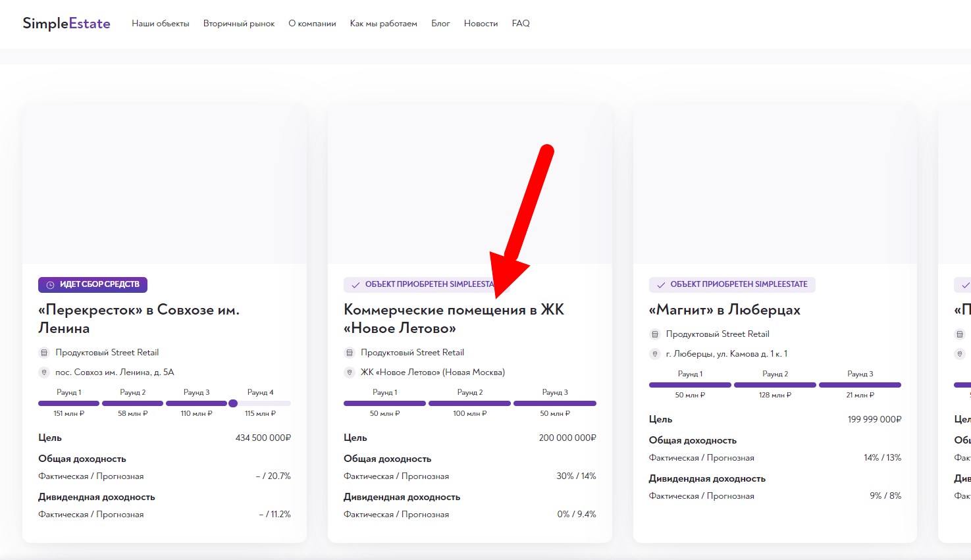
Task: Go to Вторичный рынок page
Action: coord(239,24)
